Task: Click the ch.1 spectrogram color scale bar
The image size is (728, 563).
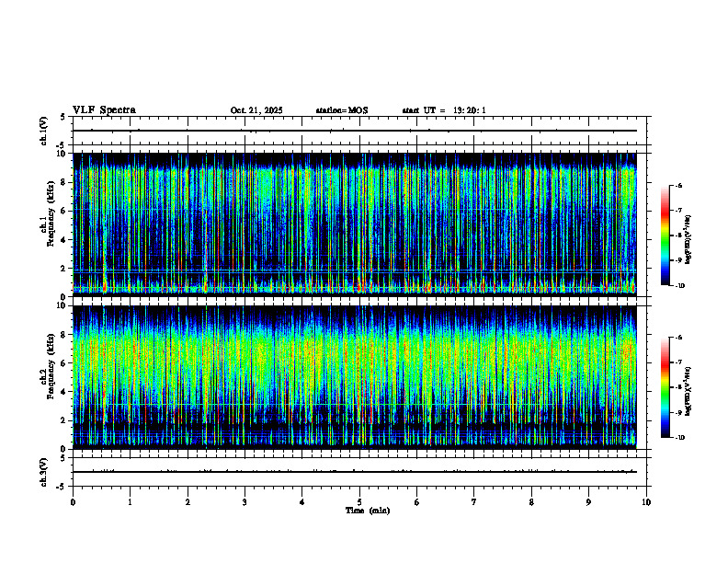Action: 665,236
